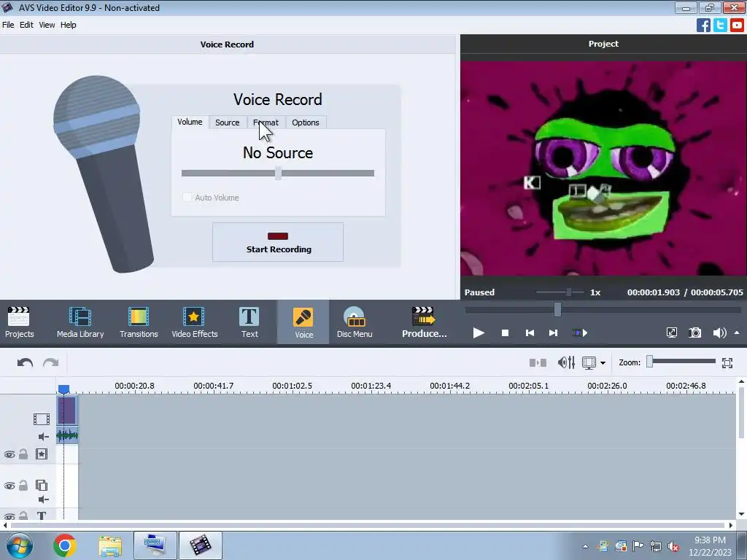
Task: Click Start Recording
Action: pos(278,242)
